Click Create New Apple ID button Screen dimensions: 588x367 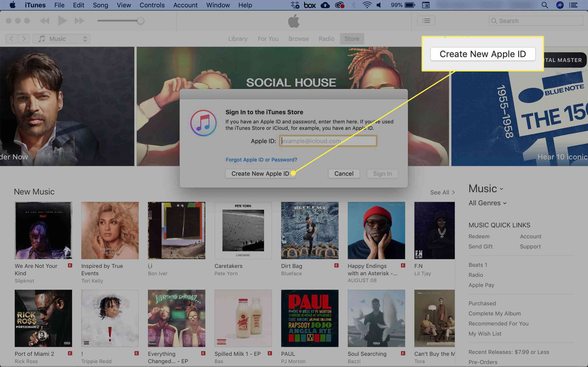[260, 173]
